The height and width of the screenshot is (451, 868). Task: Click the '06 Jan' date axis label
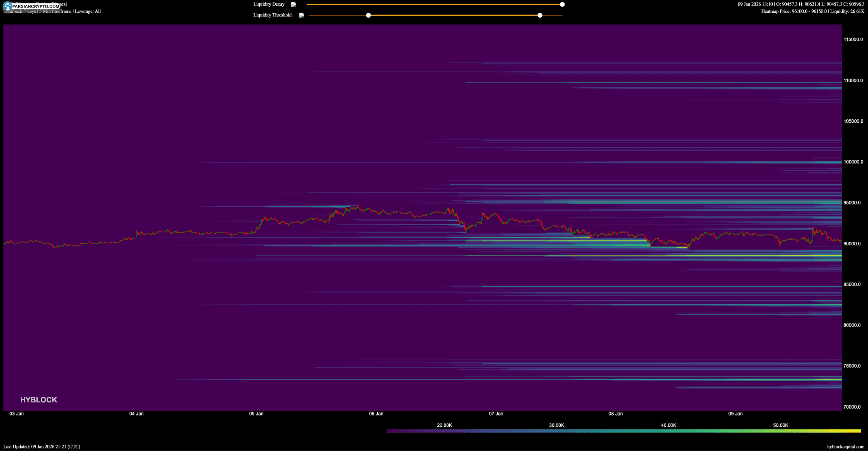point(376,414)
